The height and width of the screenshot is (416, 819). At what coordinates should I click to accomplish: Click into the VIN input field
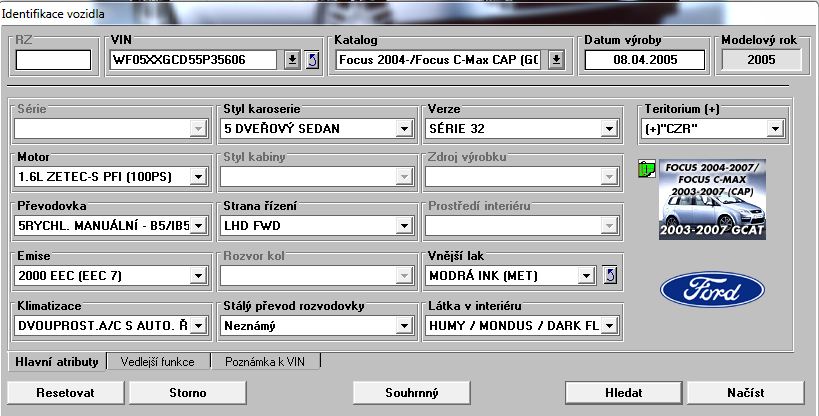point(194,60)
